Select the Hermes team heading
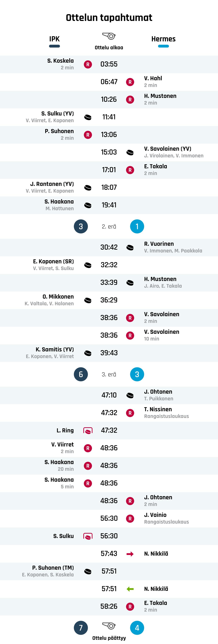 tap(163, 39)
